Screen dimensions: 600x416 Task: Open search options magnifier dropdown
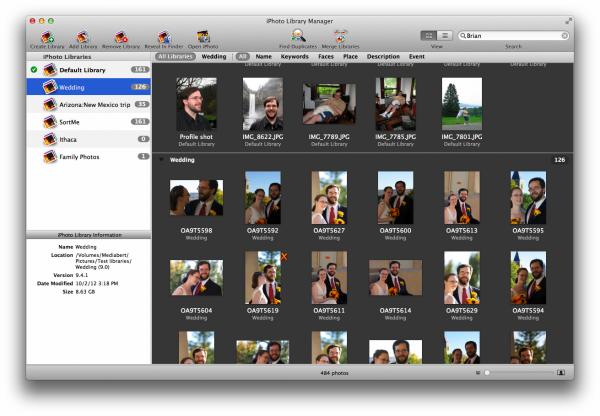(x=462, y=35)
